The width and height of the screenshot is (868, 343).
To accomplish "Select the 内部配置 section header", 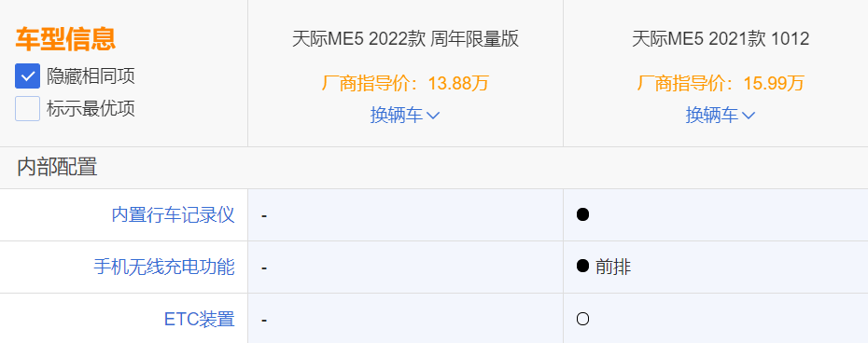I will pyautogui.click(x=57, y=167).
